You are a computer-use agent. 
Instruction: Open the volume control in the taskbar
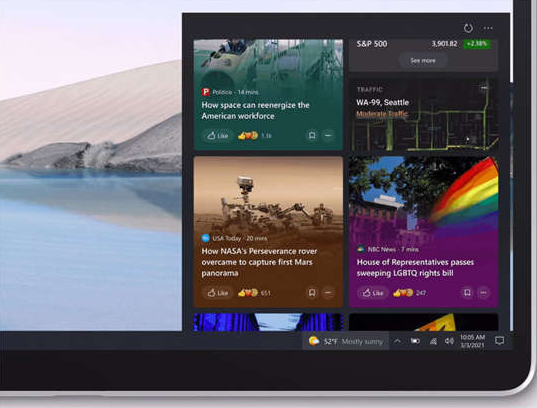pos(449,341)
